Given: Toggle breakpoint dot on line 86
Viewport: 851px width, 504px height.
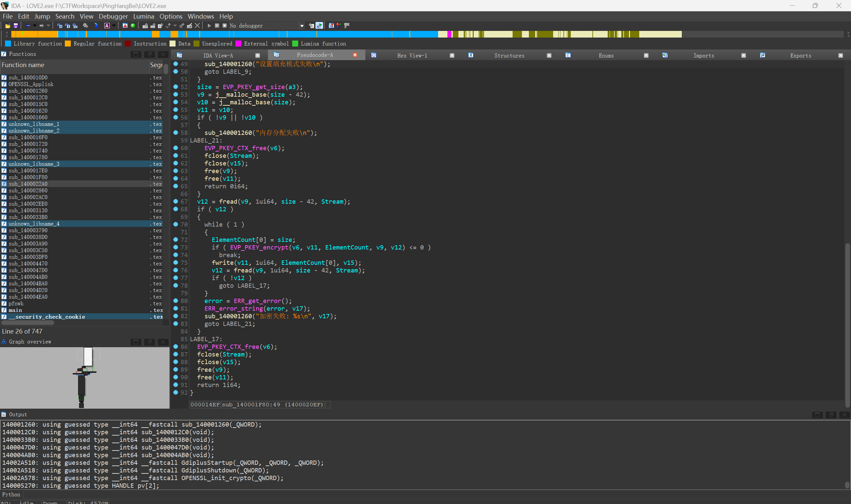Looking at the screenshot, I should (176, 347).
